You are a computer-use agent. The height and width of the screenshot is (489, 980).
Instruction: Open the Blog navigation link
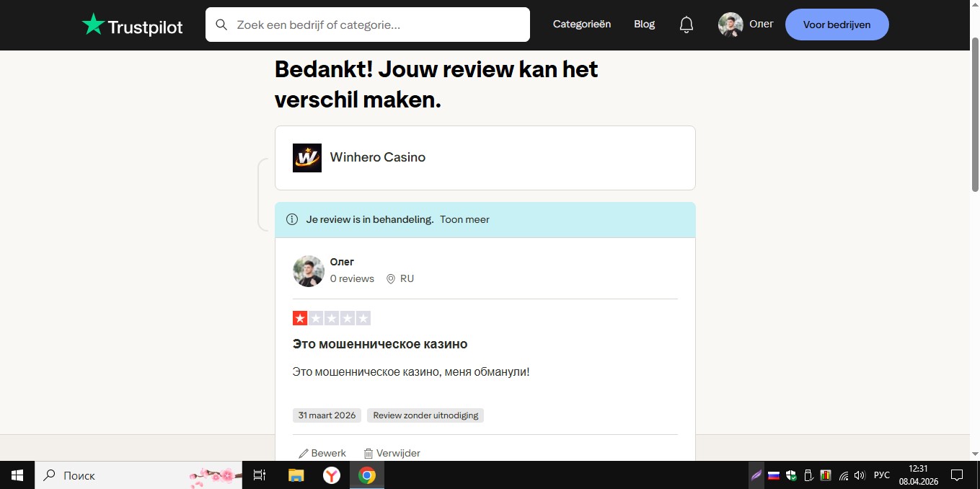[x=644, y=25]
